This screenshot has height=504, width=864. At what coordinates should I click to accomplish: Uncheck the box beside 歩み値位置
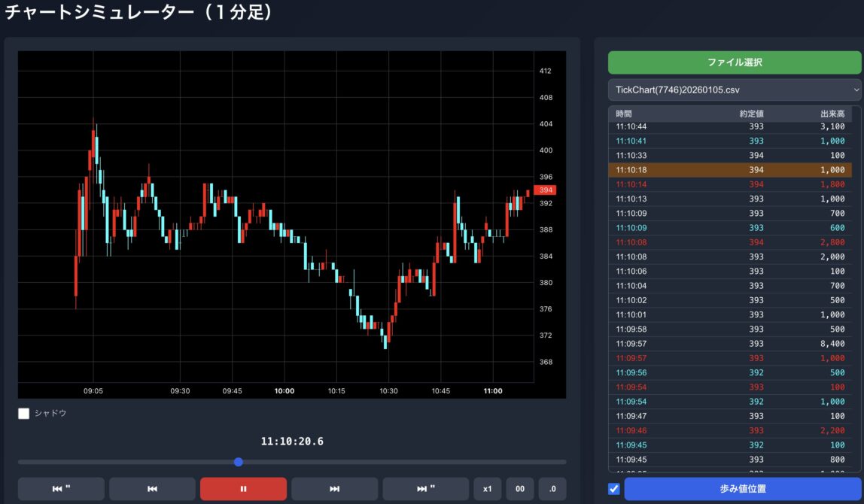(613, 489)
